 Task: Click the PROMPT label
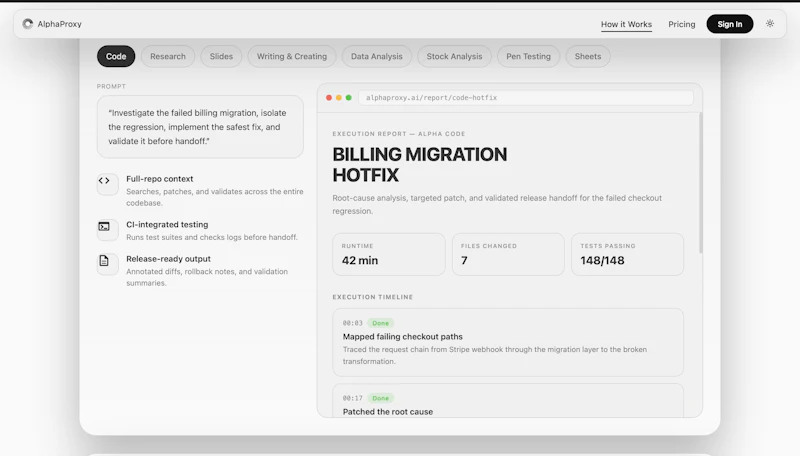111,86
